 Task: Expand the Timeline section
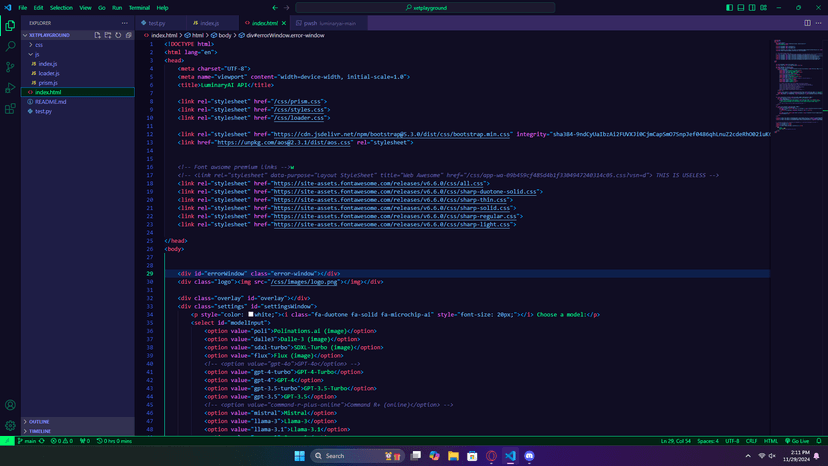39,431
